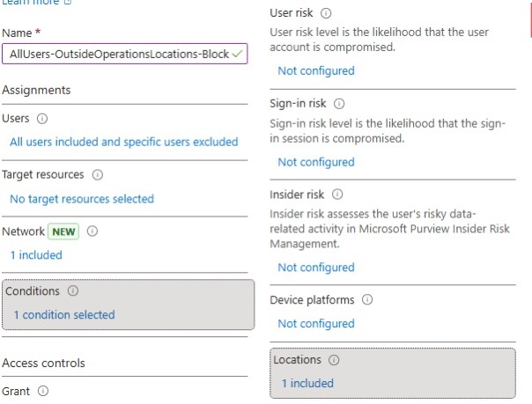Open the '1 condition selected' link
The width and height of the screenshot is (532, 404).
[63, 314]
